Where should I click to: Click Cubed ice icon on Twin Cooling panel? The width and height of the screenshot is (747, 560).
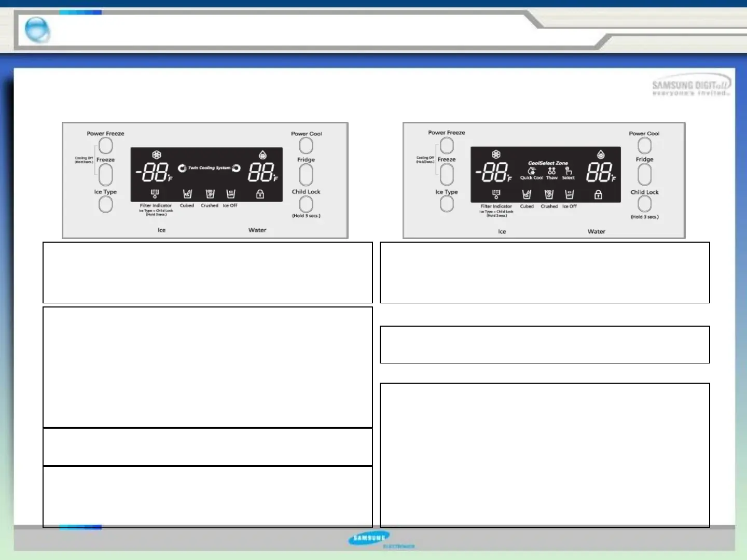[187, 194]
